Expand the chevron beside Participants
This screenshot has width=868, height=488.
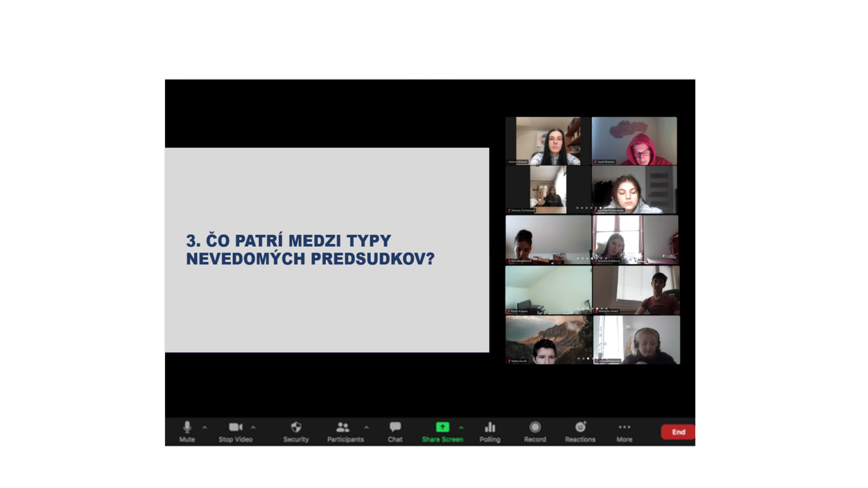point(367,428)
